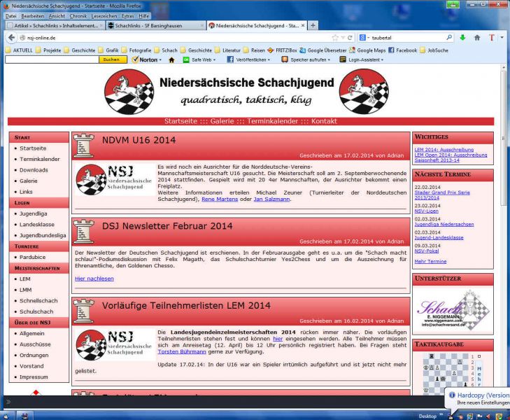Follow the Hier nachlesen link
Viewport: 510px width, 420px height.
pyautogui.click(x=94, y=279)
